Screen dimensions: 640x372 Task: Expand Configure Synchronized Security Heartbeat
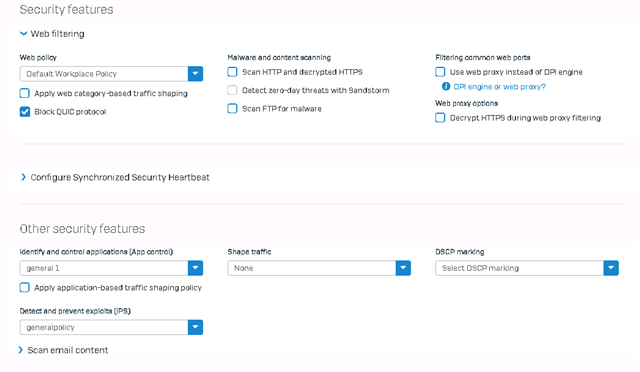click(x=116, y=177)
